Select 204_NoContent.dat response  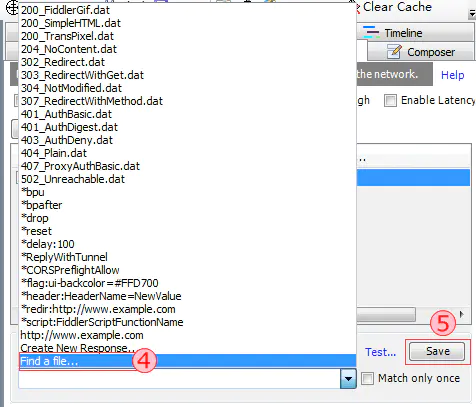tap(187, 49)
